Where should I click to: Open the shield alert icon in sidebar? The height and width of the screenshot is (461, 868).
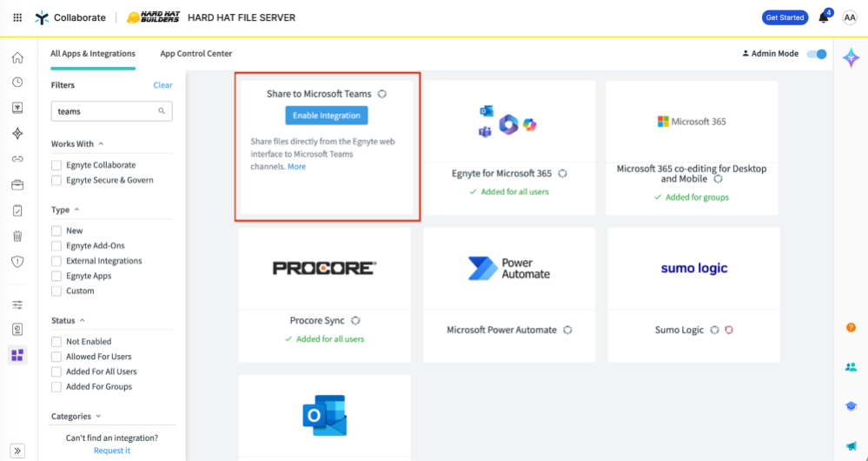17,262
